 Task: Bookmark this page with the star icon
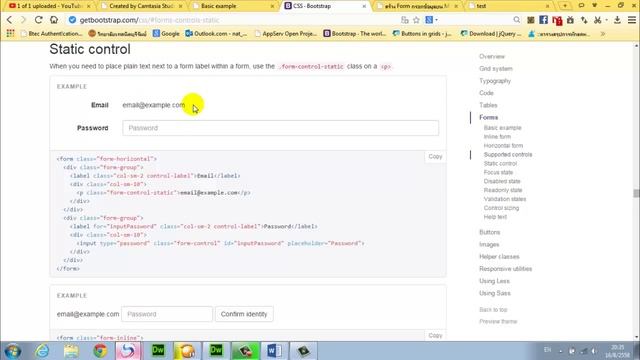(x=416, y=20)
